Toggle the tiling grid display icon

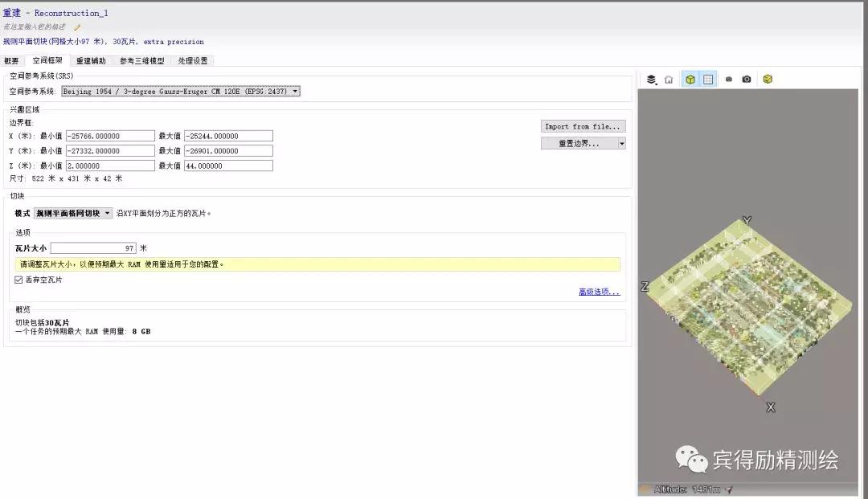(708, 80)
